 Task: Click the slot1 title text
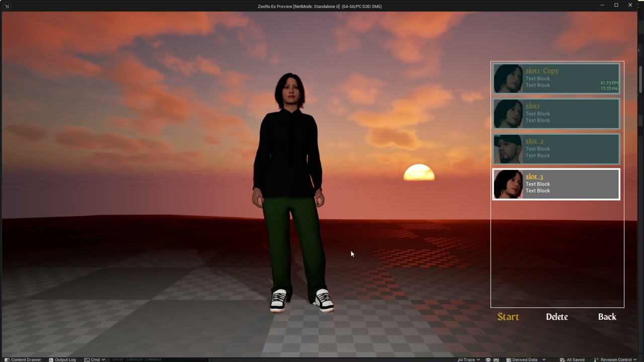pyautogui.click(x=532, y=106)
